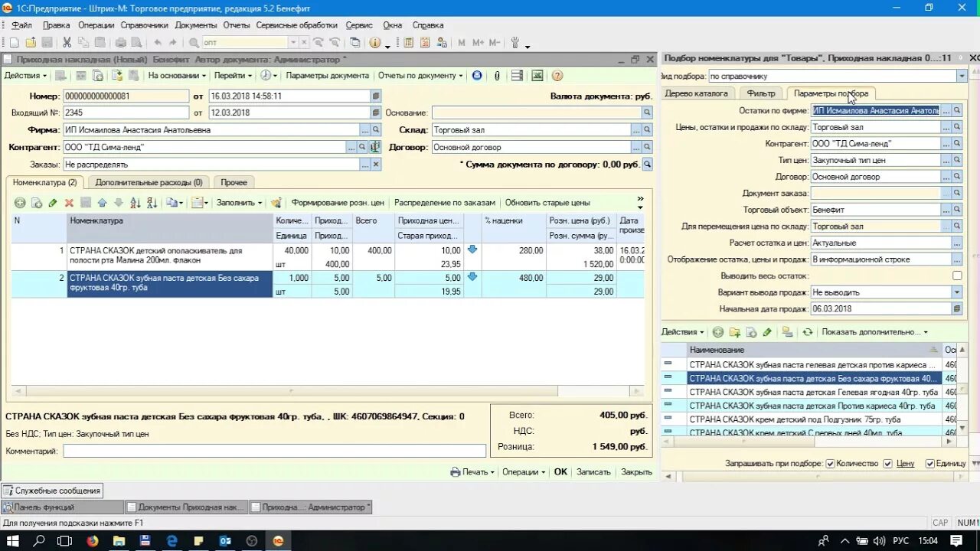This screenshot has height=551, width=980.
Task: Open the Файл menu
Action: 21,25
